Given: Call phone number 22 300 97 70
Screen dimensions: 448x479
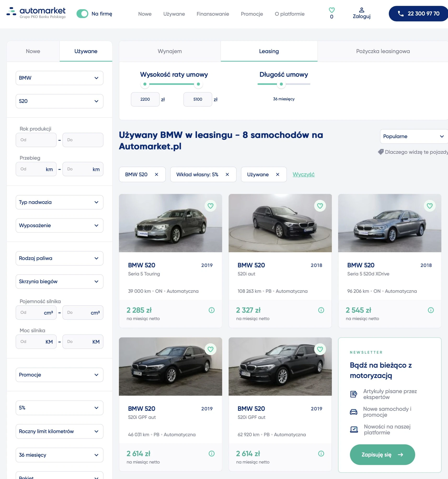Looking at the screenshot, I should click(x=418, y=13).
